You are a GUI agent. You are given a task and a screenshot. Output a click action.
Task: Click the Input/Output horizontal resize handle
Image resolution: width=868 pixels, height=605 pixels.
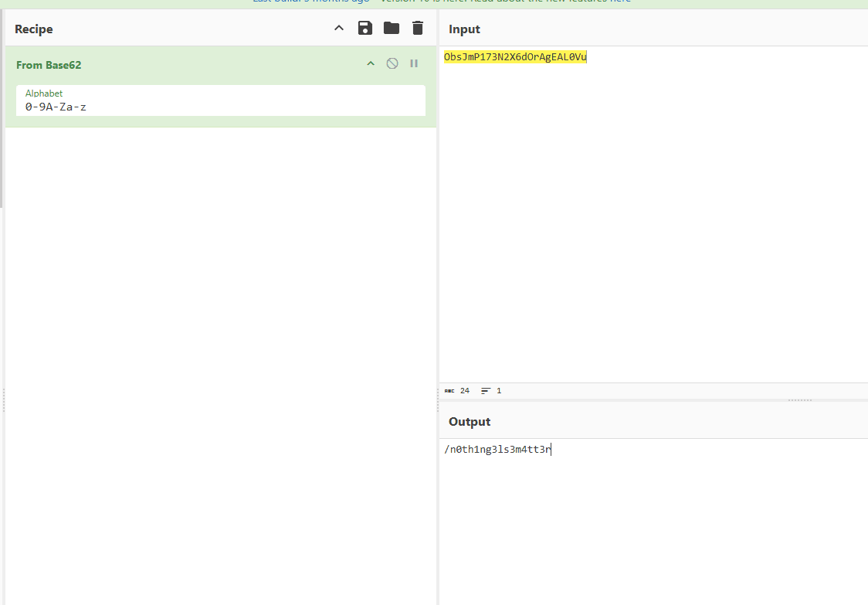coord(799,400)
